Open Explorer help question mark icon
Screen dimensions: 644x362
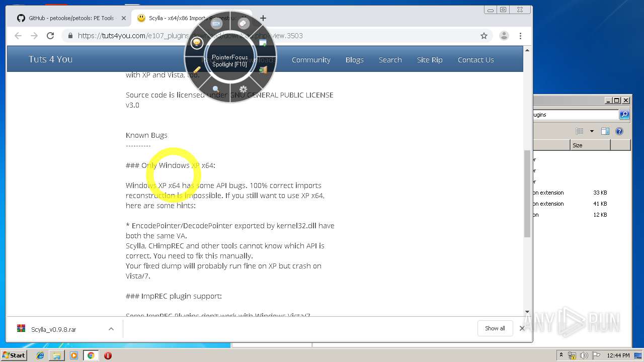tap(619, 131)
